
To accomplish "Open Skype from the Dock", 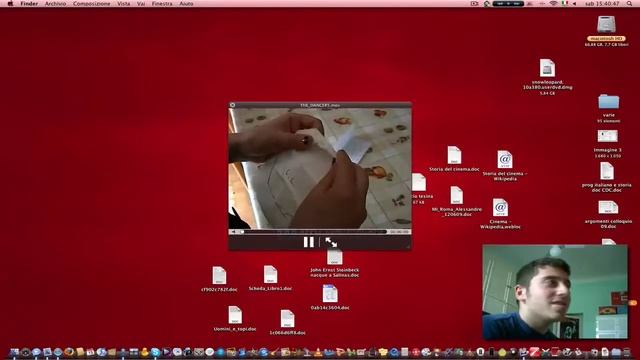I will [156, 352].
